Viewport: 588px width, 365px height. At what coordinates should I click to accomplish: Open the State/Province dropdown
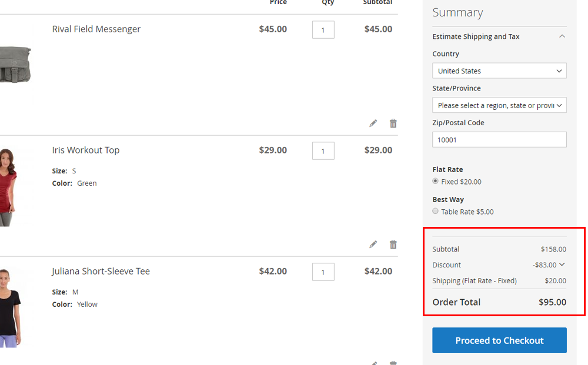[499, 105]
